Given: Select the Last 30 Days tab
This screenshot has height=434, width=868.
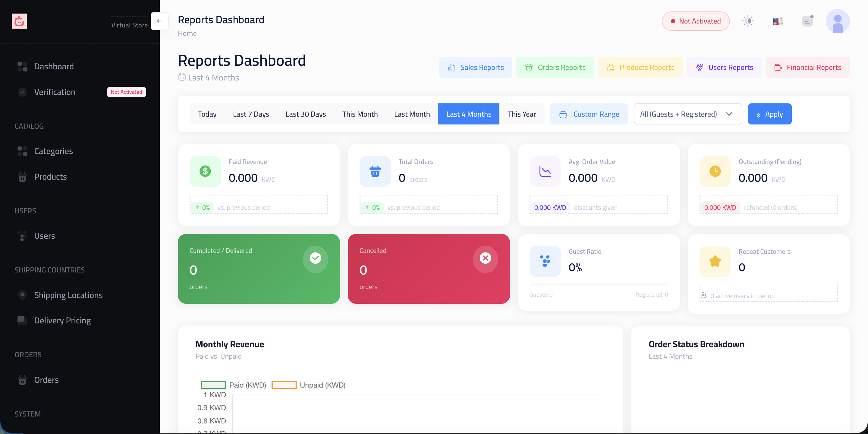Looking at the screenshot, I should (x=305, y=114).
